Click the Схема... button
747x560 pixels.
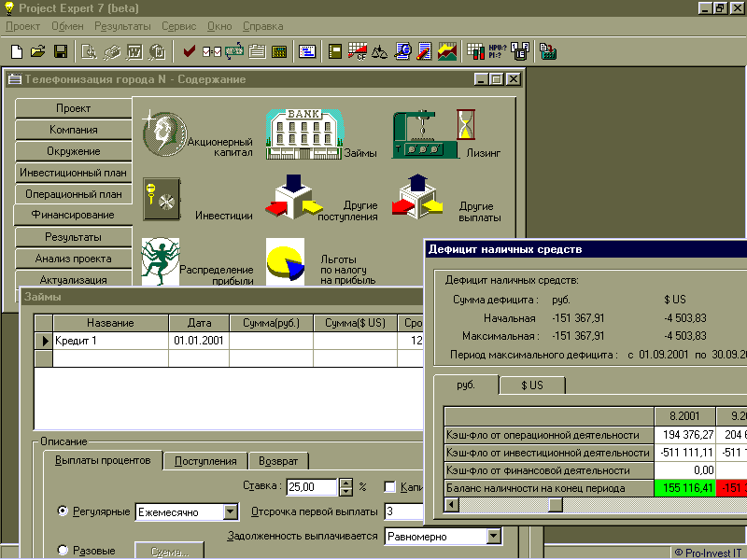170,552
